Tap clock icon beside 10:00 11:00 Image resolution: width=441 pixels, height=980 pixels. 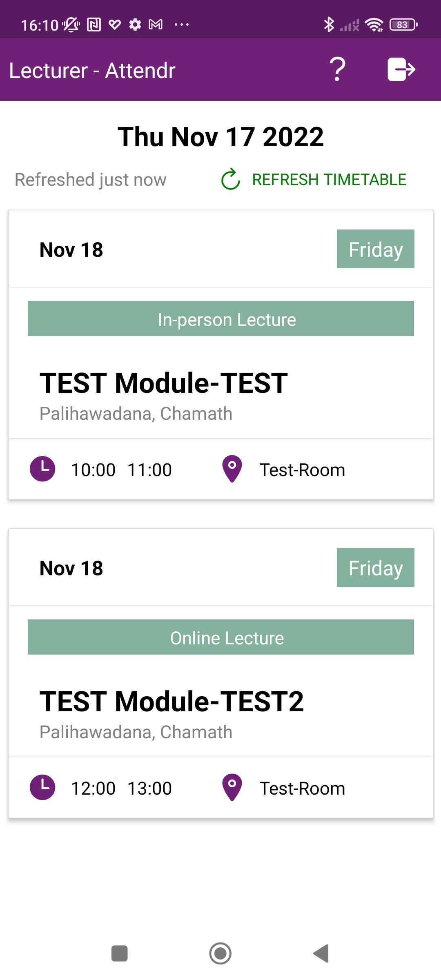42,469
